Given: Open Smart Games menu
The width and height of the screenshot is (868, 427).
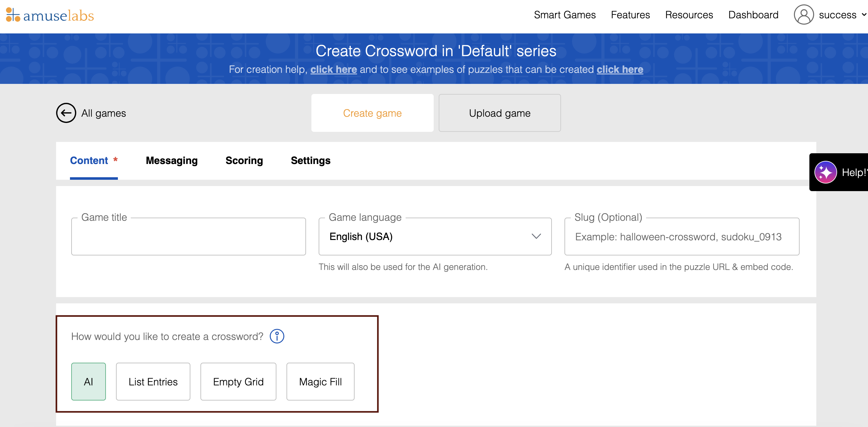Looking at the screenshot, I should 565,15.
